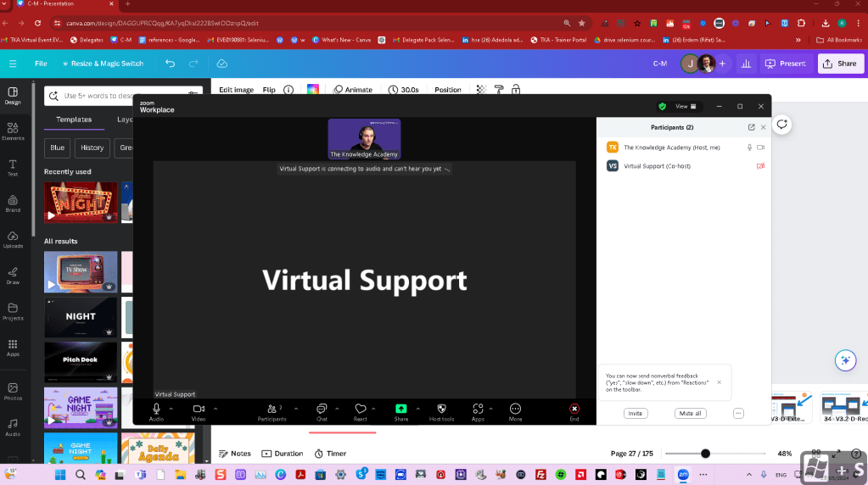Open the Zoom More options button
The width and height of the screenshot is (868, 485).
(515, 412)
